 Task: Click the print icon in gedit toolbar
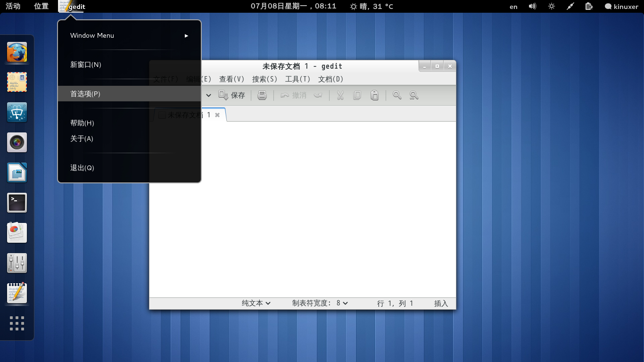[263, 95]
